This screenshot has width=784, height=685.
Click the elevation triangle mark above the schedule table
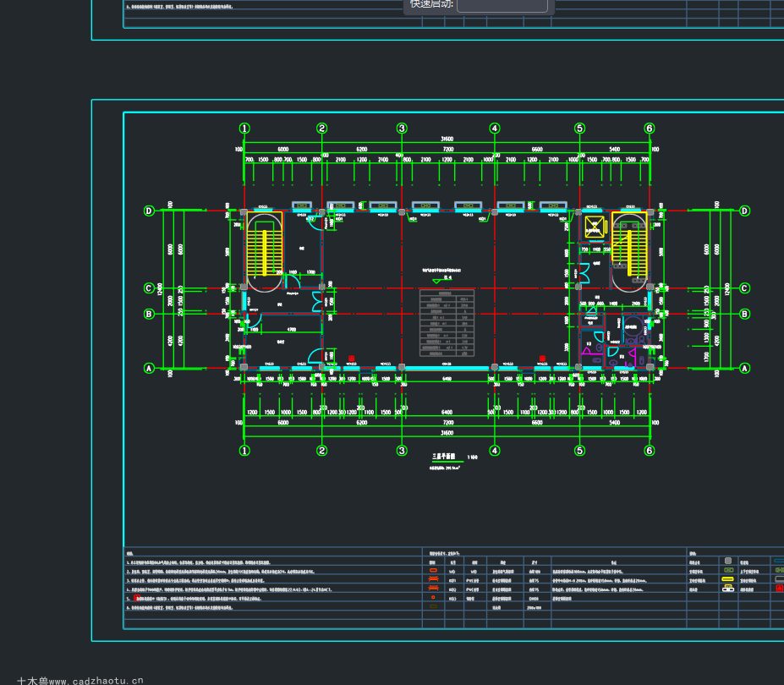[436, 282]
